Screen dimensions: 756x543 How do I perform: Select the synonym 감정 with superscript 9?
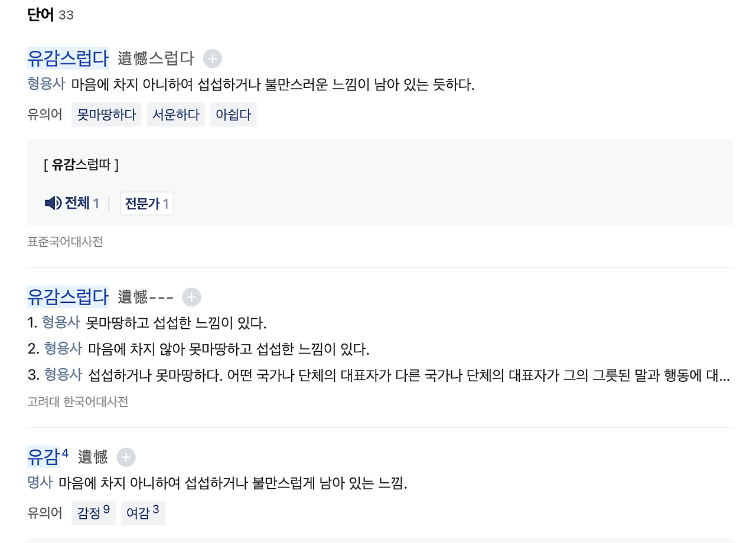coord(93,513)
